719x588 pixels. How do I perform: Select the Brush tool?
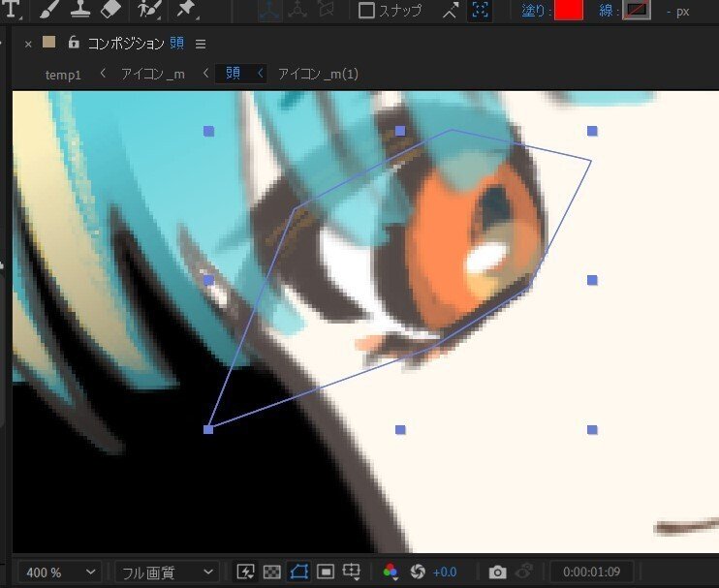[48, 9]
